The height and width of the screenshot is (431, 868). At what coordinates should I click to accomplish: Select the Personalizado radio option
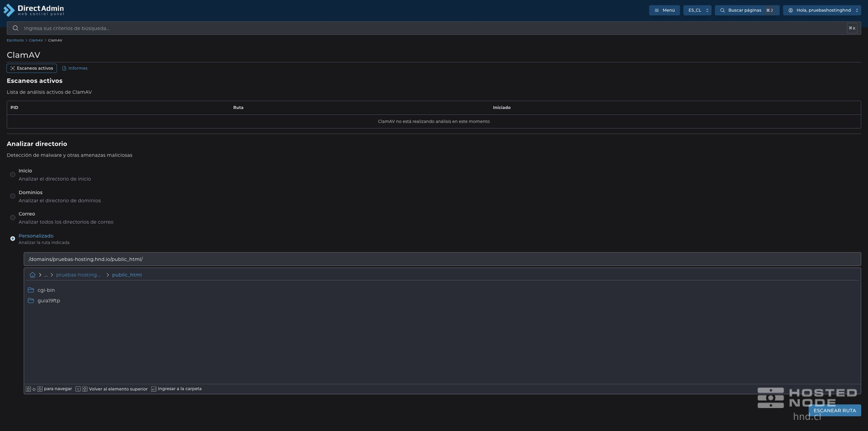12,239
